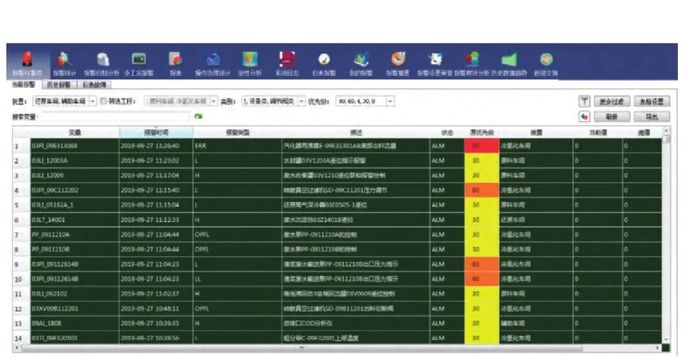Click the red-blue icon left of 刷新

coord(584,117)
